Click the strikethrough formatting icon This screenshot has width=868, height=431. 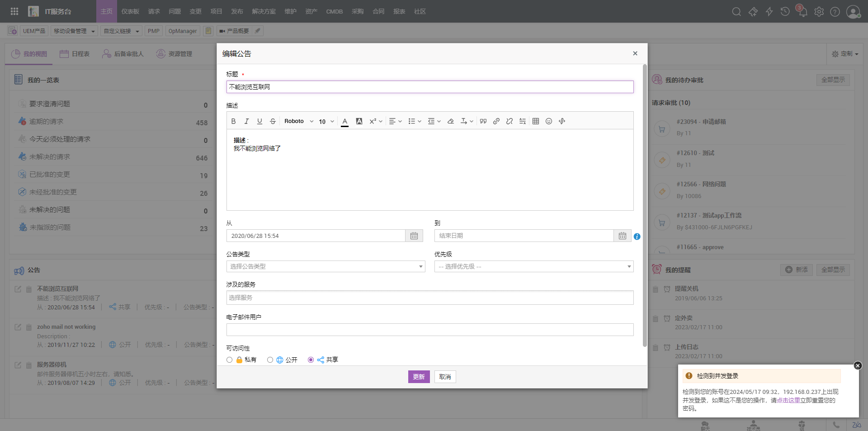273,121
